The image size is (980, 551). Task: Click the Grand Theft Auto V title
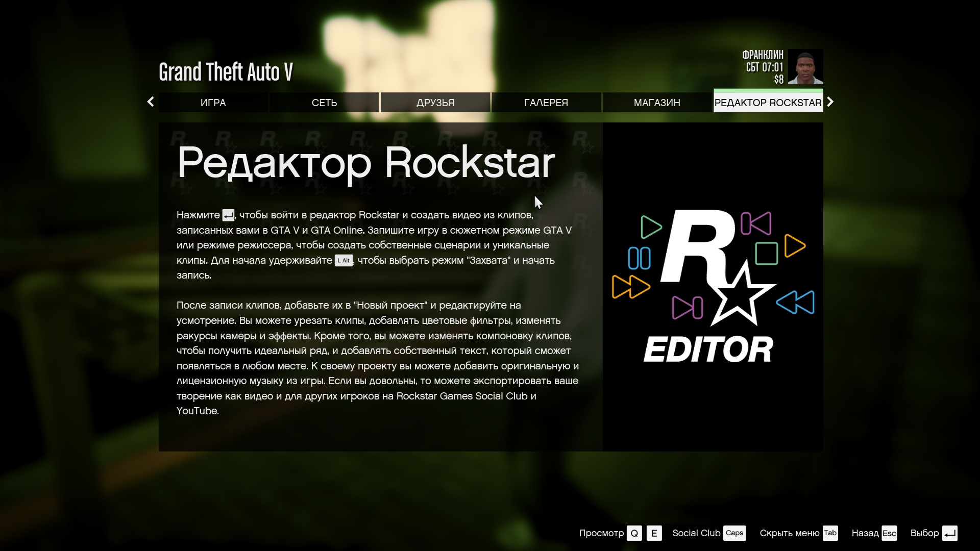226,72
